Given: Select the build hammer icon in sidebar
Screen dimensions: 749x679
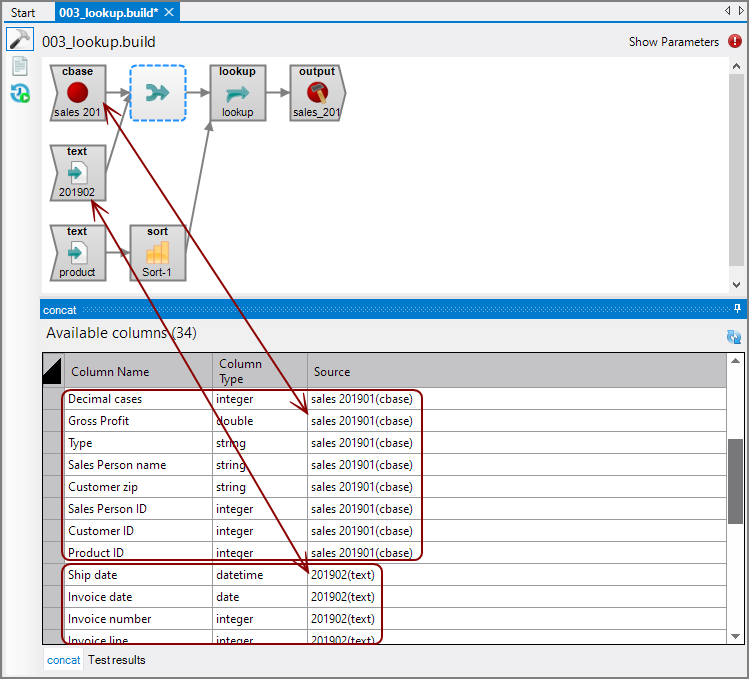Looking at the screenshot, I should [x=19, y=40].
